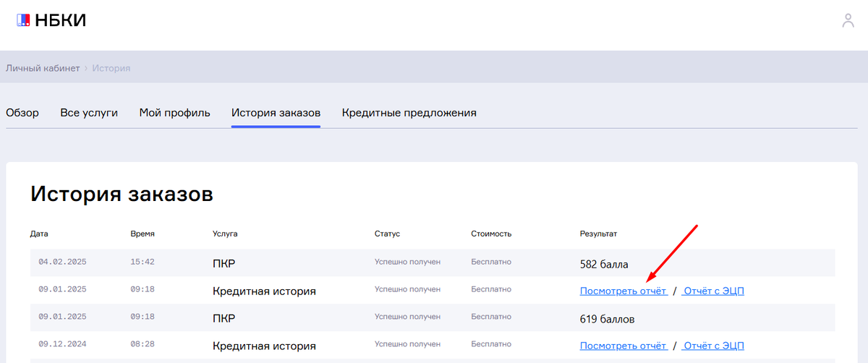This screenshot has height=363, width=868.
Task: Click Бесплатно cost in 09.12.2024 row
Action: point(491,345)
